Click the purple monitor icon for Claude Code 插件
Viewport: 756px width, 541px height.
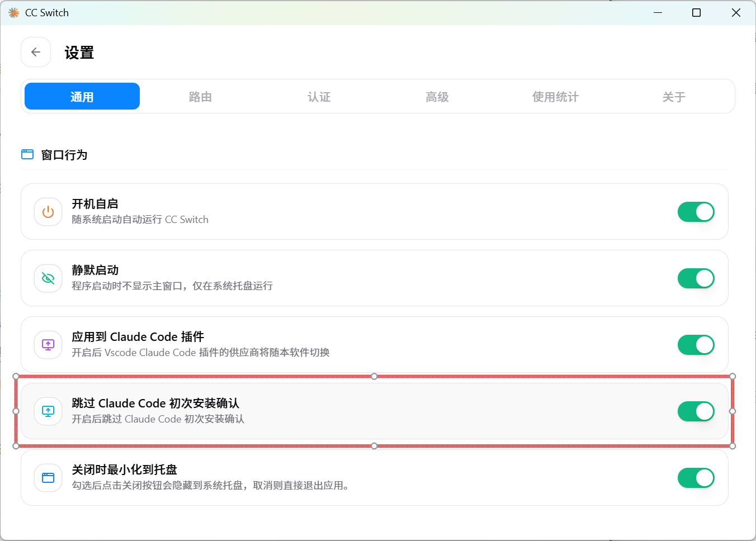[x=48, y=345]
